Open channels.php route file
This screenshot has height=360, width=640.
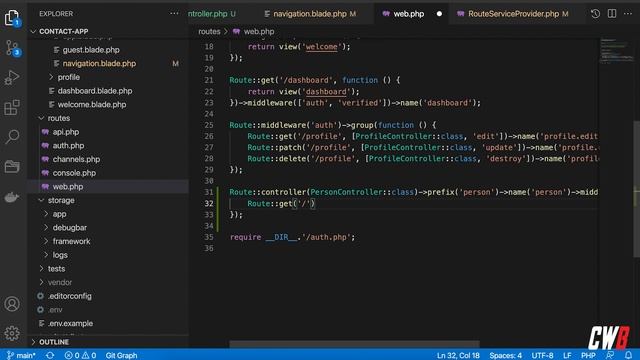(x=76, y=159)
